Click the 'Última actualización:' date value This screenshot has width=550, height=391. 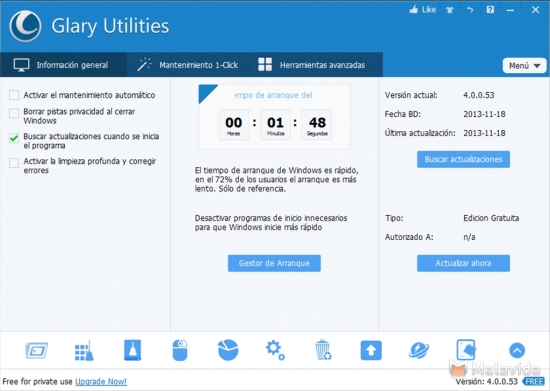[484, 133]
